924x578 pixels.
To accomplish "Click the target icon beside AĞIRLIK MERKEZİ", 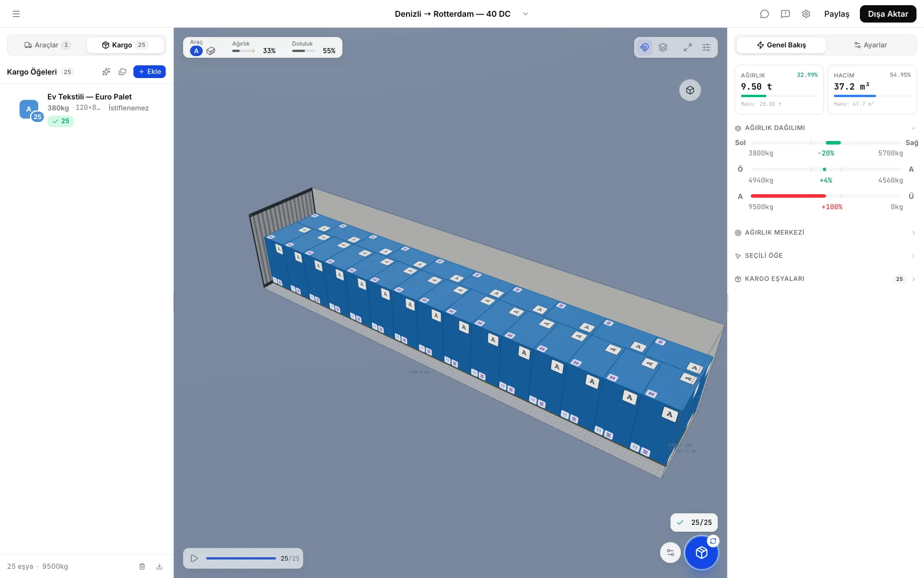I will click(738, 233).
